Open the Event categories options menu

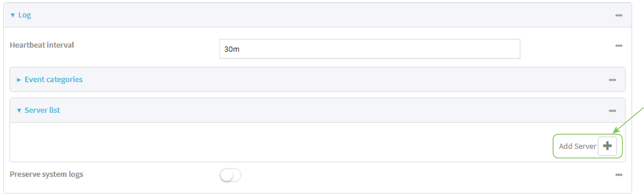(612, 80)
